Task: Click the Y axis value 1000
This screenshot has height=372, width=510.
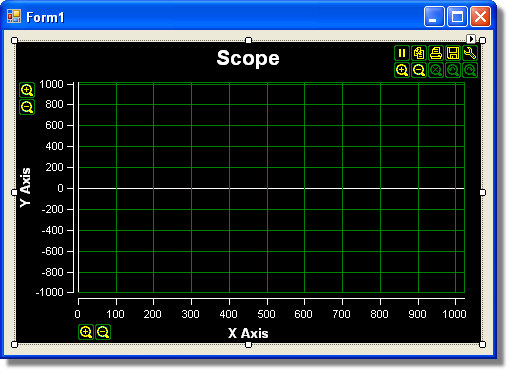Action: pyautogui.click(x=51, y=84)
